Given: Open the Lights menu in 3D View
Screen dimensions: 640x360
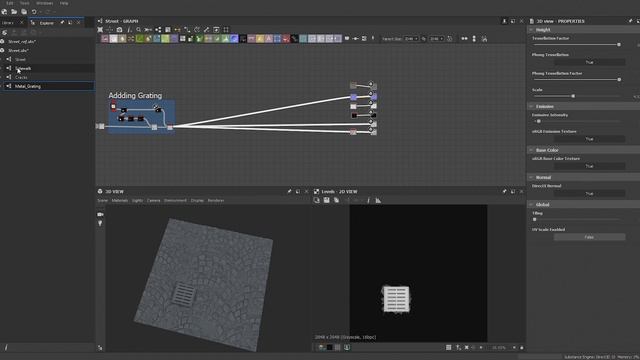Looking at the screenshot, I should [137, 200].
